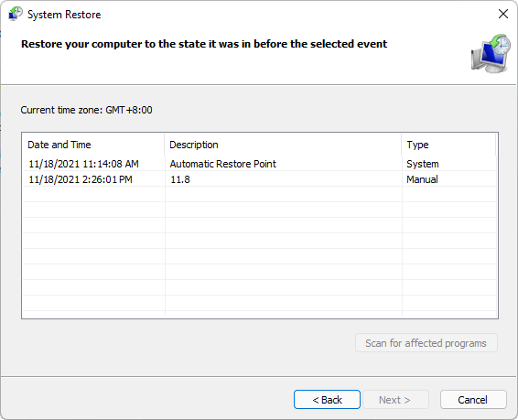Sort by Description column header
The image size is (518, 420).
click(x=283, y=145)
